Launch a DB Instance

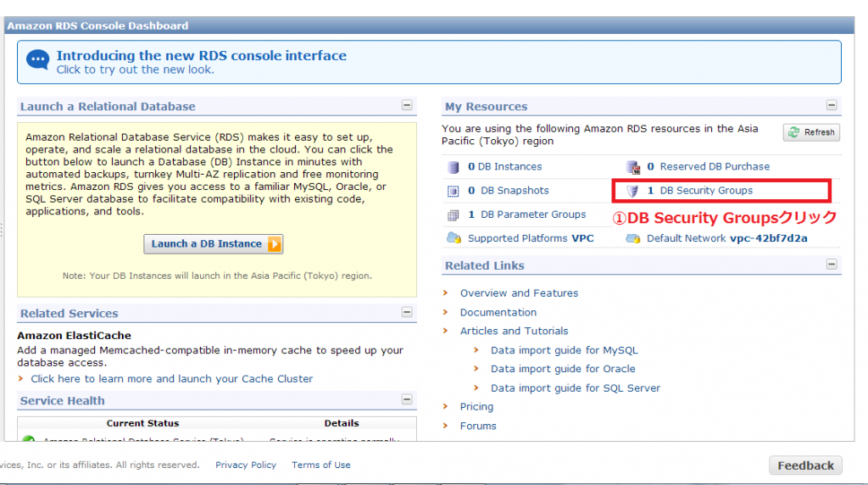point(214,244)
